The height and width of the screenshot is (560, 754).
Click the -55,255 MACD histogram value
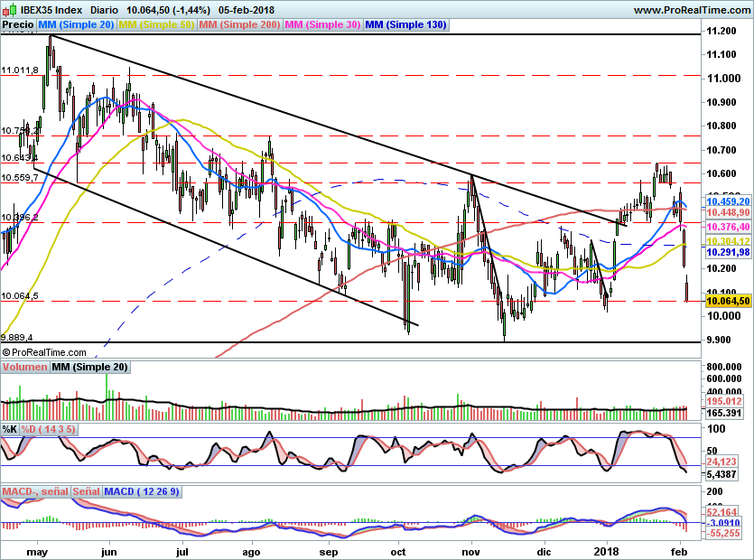[x=723, y=533]
